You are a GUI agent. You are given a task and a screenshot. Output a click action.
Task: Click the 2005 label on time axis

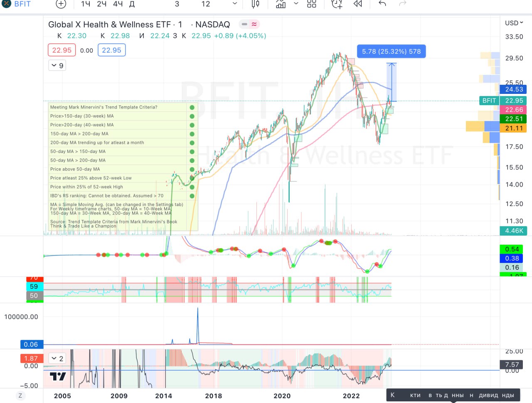point(62,396)
